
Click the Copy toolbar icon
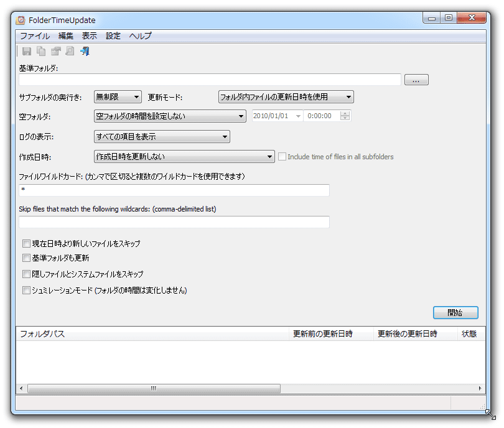[x=41, y=51]
